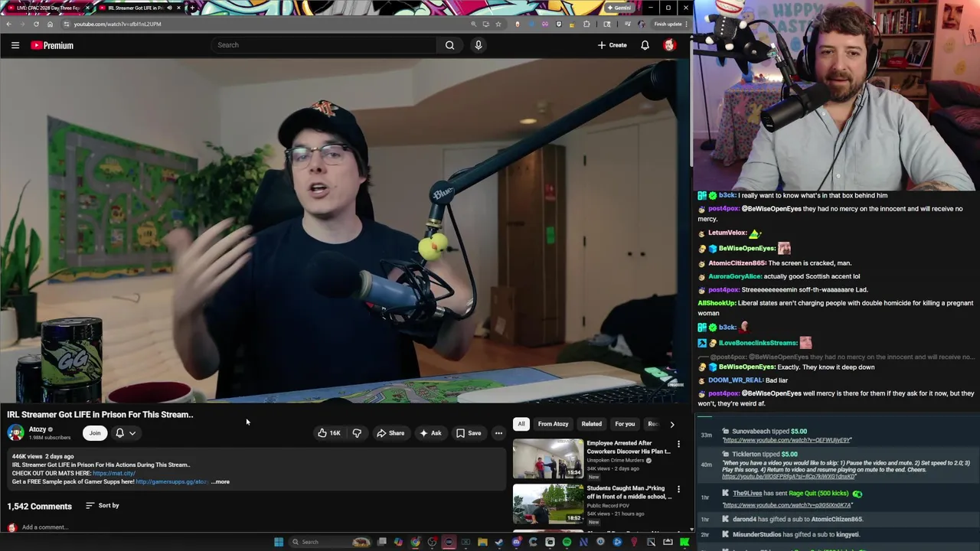Viewport: 980px width, 551px height.
Task: Open The9Lives Rage Quit YouTube link
Action: click(x=787, y=505)
